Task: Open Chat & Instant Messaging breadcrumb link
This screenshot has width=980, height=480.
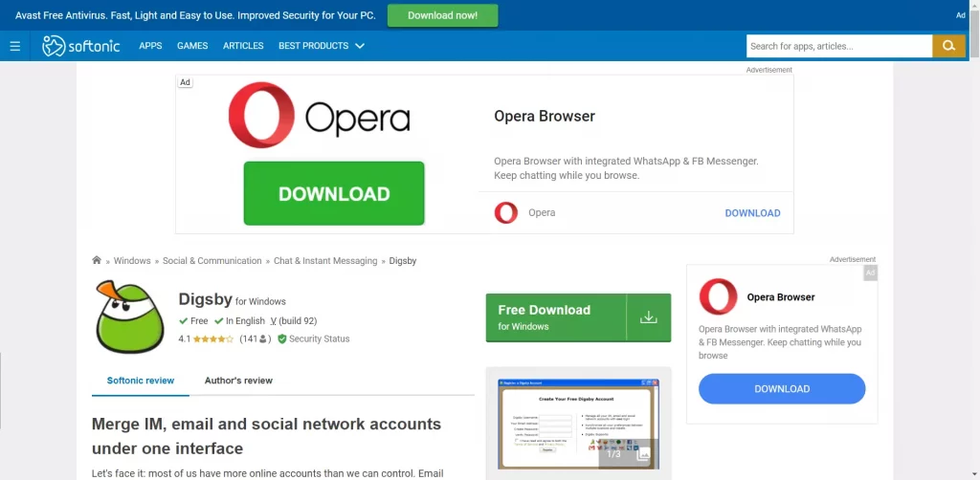Action: point(325,260)
